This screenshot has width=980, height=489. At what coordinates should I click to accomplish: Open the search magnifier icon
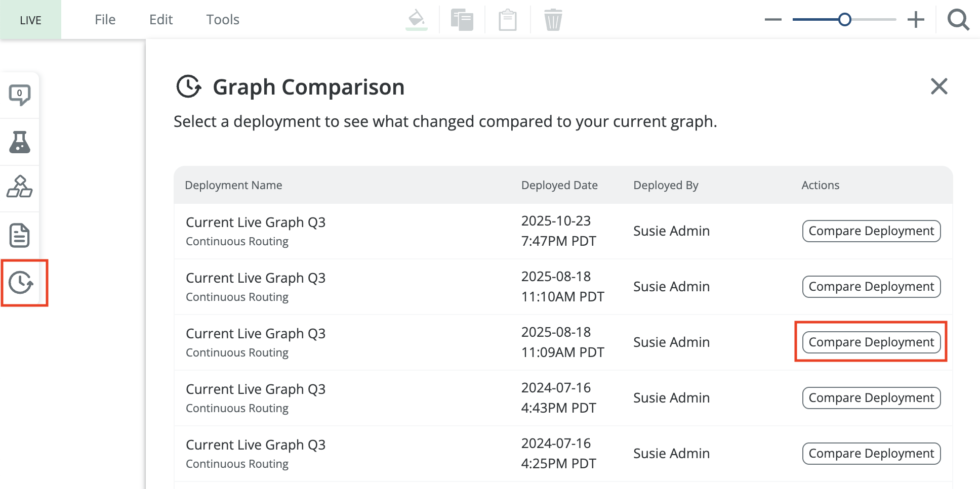point(958,20)
